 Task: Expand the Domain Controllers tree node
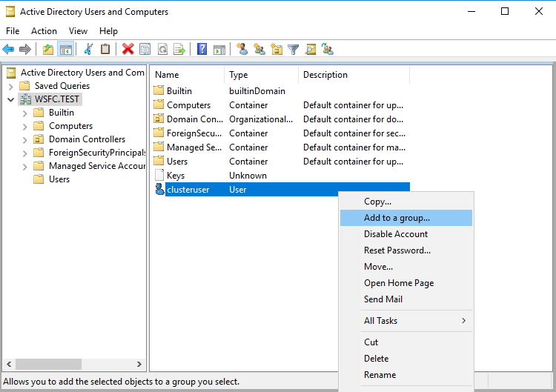24,139
